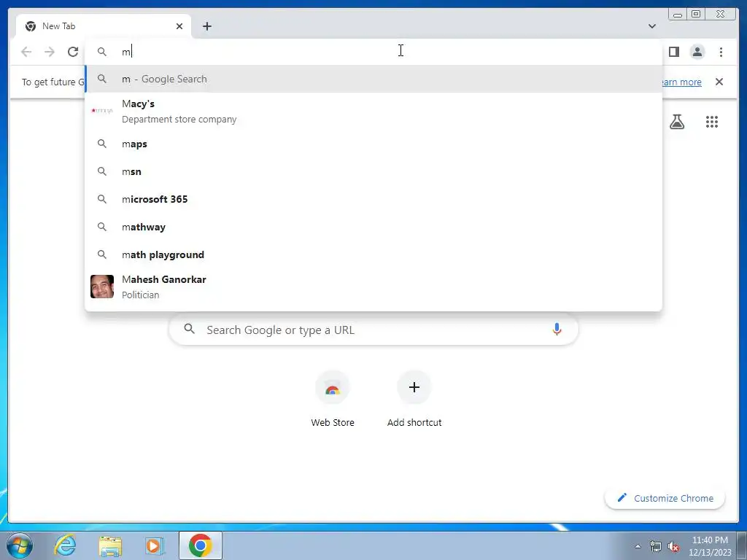
Task: Launch Internet Explorer from taskbar
Action: coord(65,545)
